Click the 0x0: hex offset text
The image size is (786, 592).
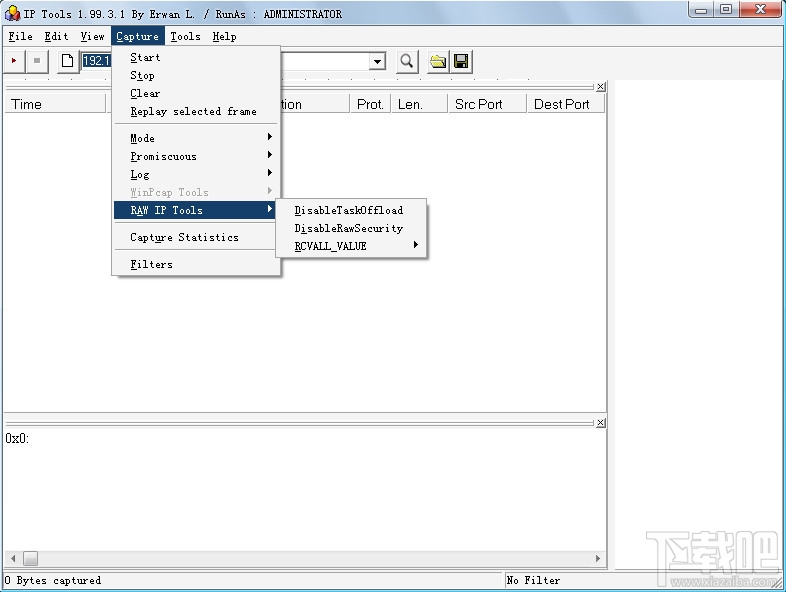pos(17,439)
